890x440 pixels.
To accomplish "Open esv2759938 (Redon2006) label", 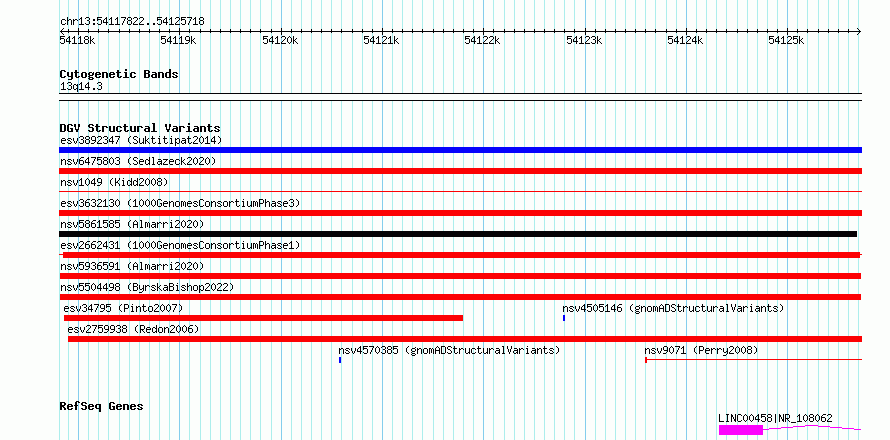I will point(133,329).
